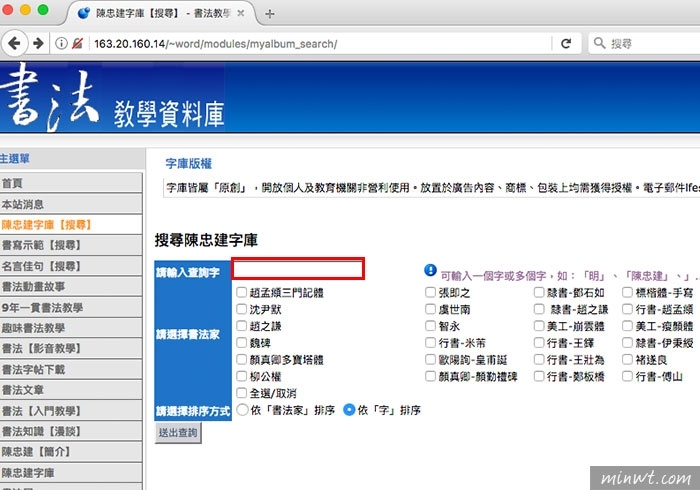Screen dimensions: 700x490
Task: Check the 行書-趙孟頫 checkbox
Action: click(x=627, y=309)
